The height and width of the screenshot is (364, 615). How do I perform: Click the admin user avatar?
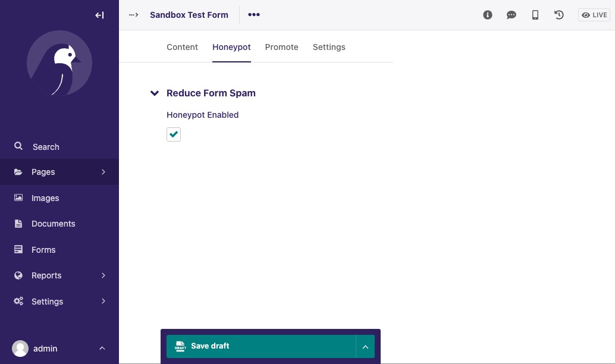point(20,349)
